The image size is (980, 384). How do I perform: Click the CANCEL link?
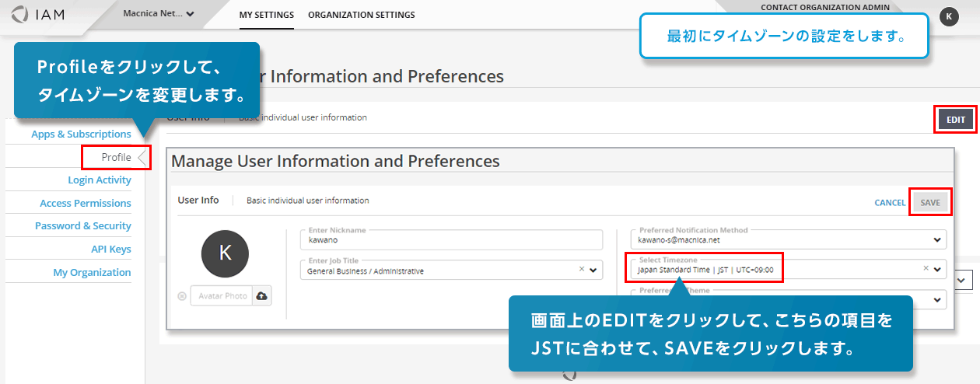pos(889,203)
